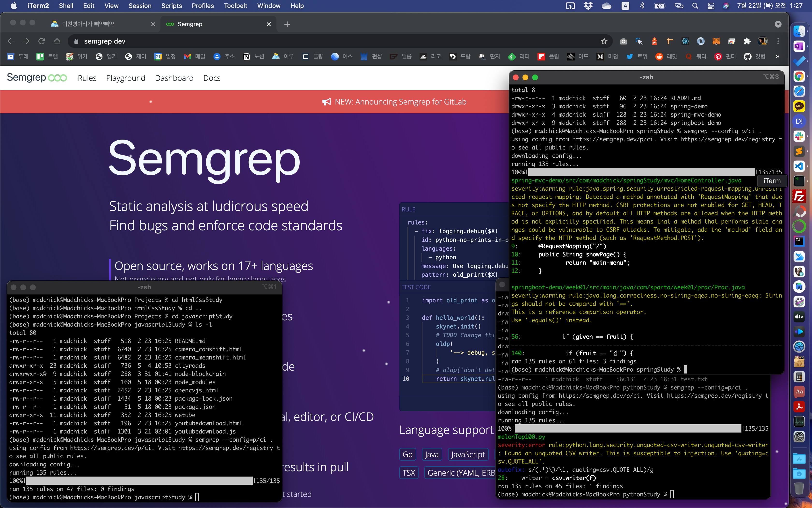Open Acrobat Reader from the Dock
The image size is (812, 508).
[x=799, y=407]
